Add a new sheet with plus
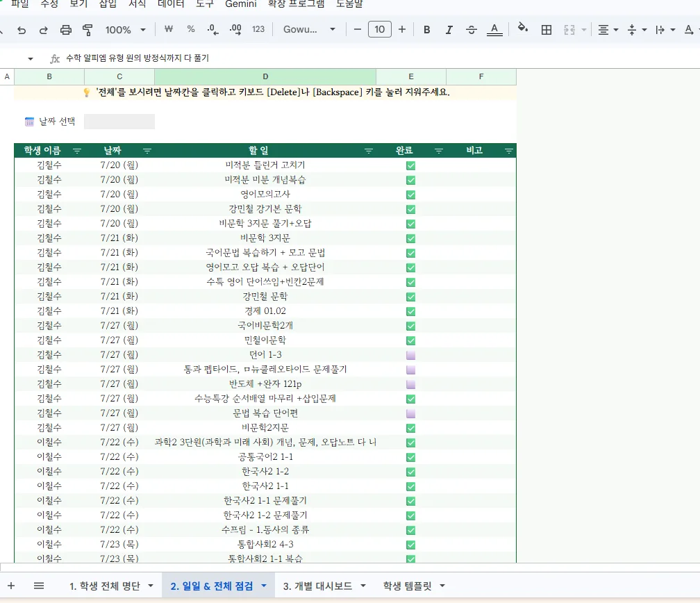Image resolution: width=700 pixels, height=603 pixels. click(11, 586)
